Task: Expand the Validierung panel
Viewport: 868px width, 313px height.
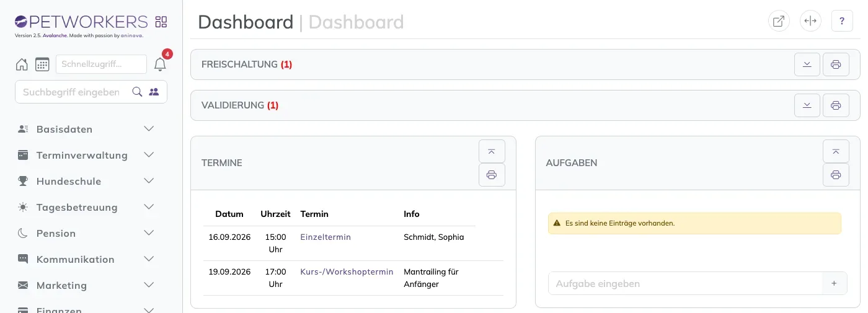Action: [807, 105]
